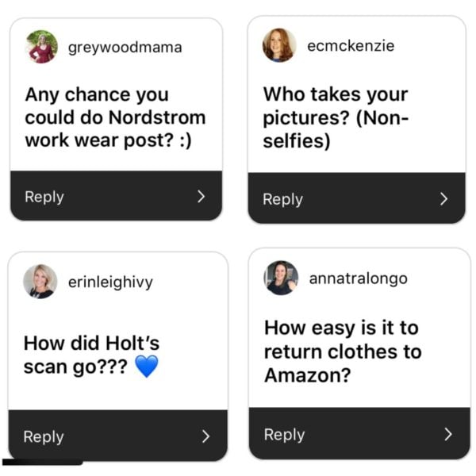Open ecmckenzie's profile picture
Image resolution: width=476 pixels, height=476 pixels.
(279, 45)
